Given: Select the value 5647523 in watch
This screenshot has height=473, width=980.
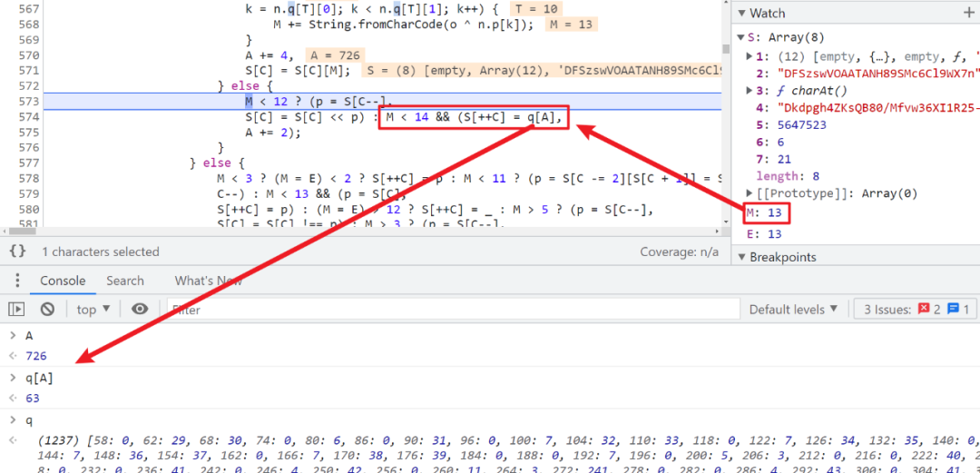Looking at the screenshot, I should tap(804, 125).
